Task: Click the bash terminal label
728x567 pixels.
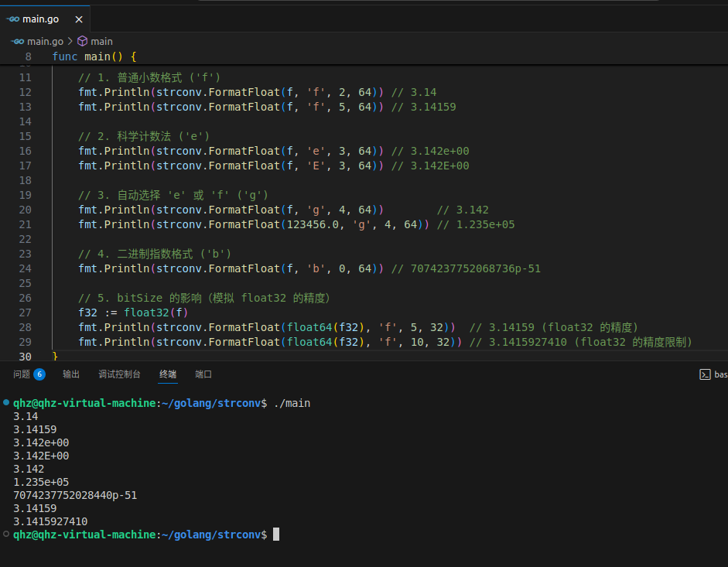Action: [x=720, y=374]
